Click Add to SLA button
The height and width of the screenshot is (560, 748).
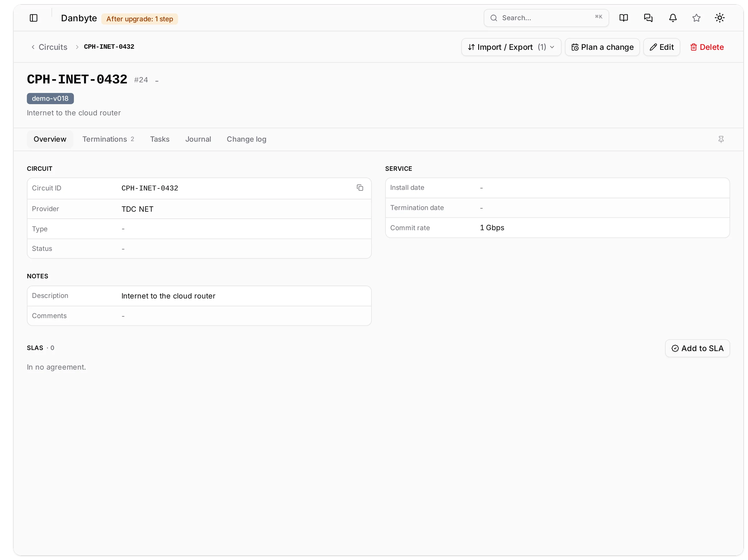tap(697, 348)
